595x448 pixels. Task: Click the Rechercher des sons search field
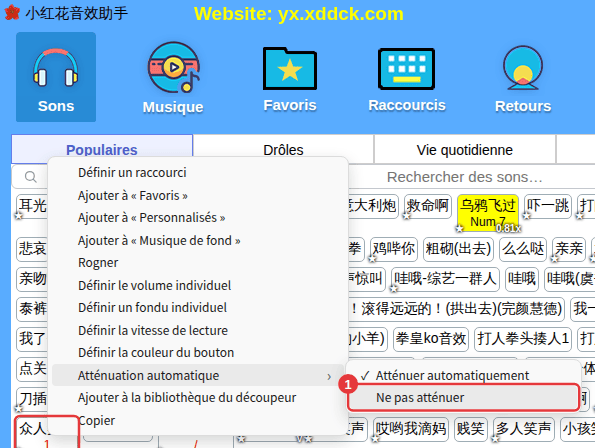(x=464, y=177)
